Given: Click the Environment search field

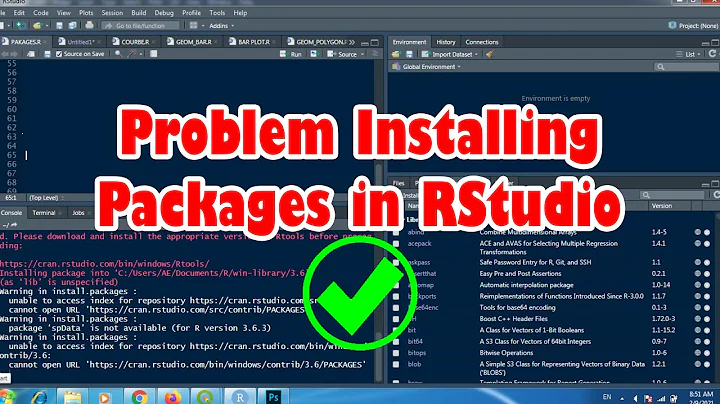Looking at the screenshot, I should [686, 67].
